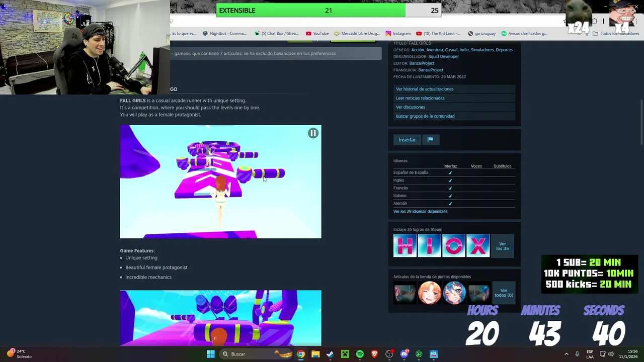Click the second gameplay preview image
This screenshot has width=644, height=362.
[220, 318]
